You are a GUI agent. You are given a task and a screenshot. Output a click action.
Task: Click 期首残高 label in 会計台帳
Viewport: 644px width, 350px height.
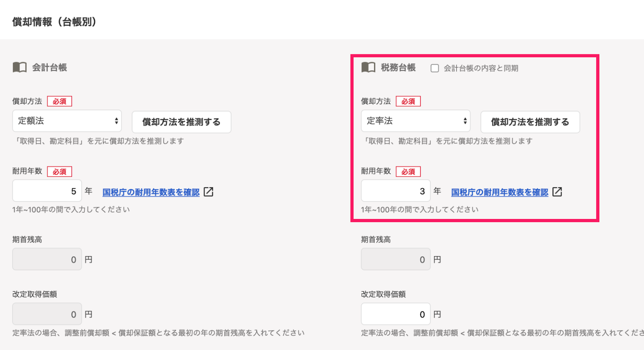click(x=27, y=240)
